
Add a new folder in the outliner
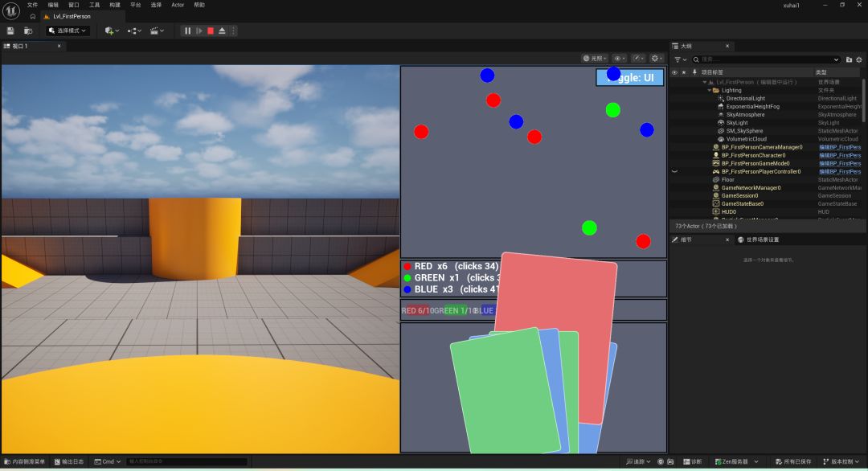coord(849,59)
